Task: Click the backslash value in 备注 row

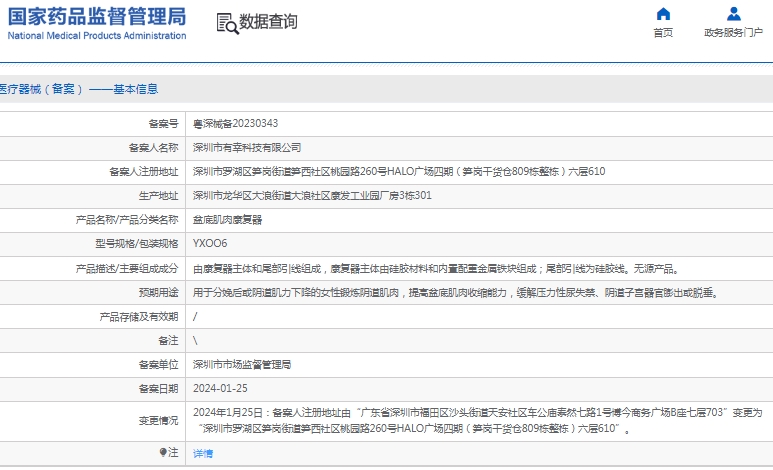Action: [x=195, y=340]
